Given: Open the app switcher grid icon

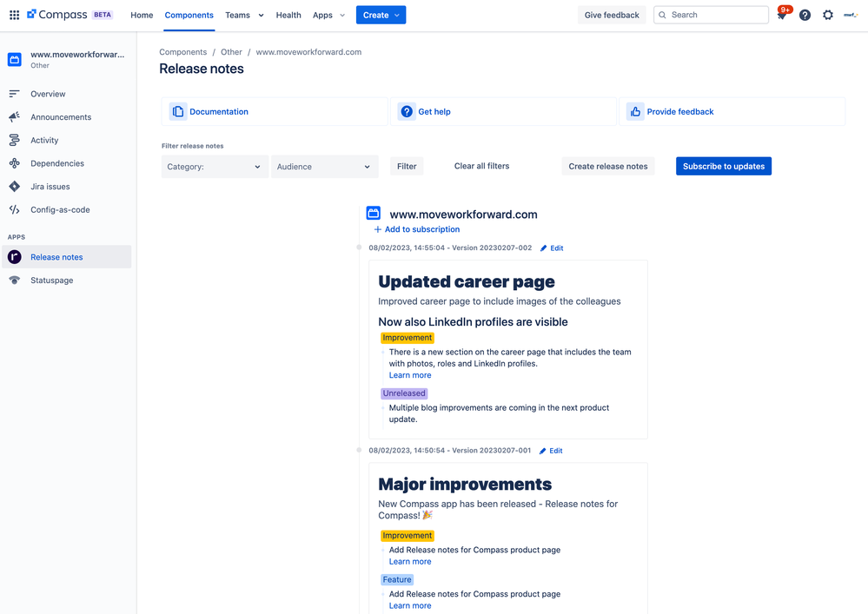Looking at the screenshot, I should (15, 15).
